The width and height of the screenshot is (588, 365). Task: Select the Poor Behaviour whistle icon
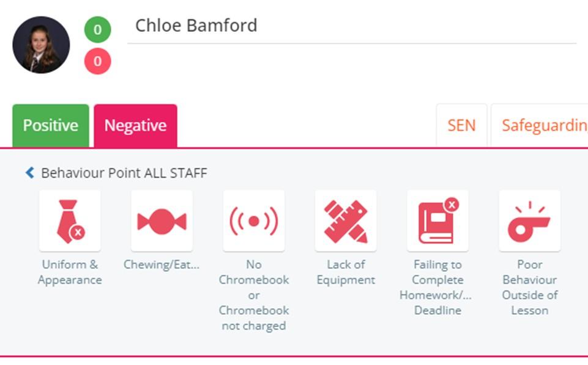coord(529,221)
